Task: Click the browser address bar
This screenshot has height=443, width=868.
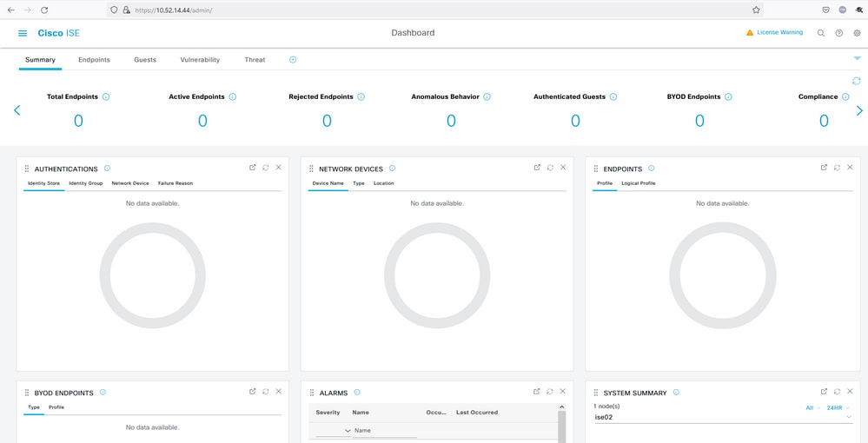Action: pos(434,10)
